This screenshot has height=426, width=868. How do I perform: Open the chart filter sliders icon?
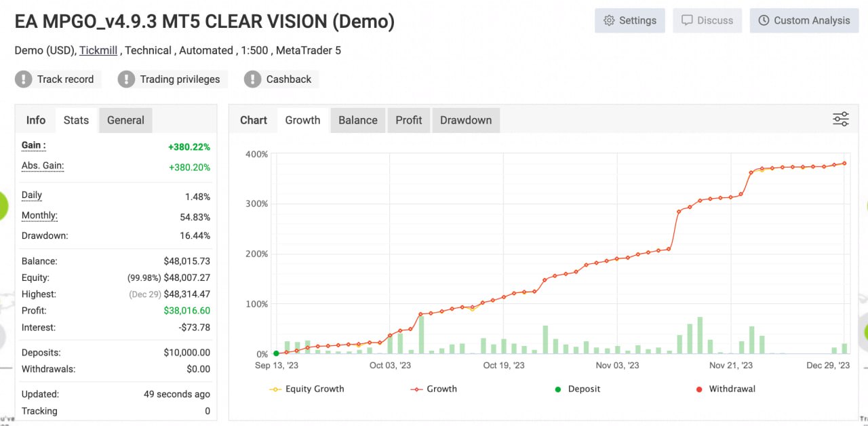pyautogui.click(x=841, y=120)
